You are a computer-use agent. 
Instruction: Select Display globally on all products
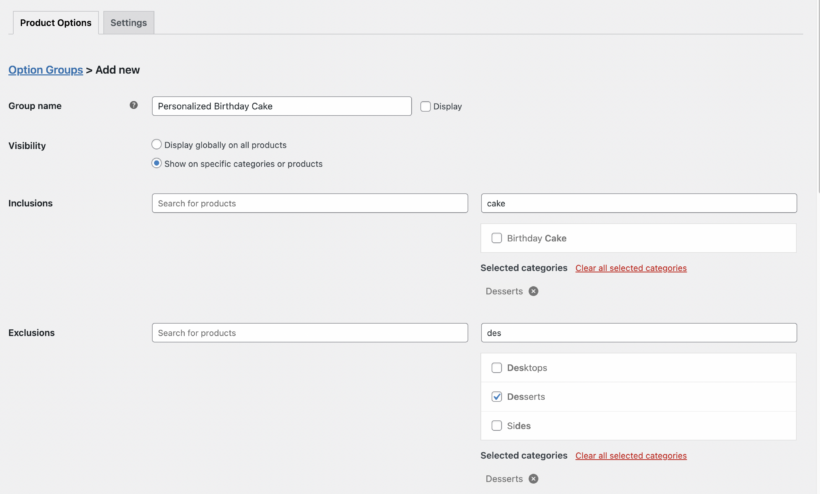pyautogui.click(x=156, y=145)
